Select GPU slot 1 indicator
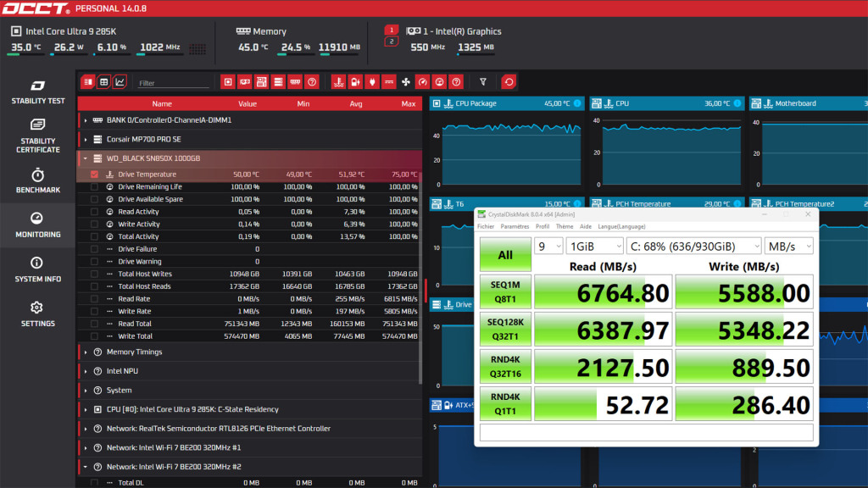Viewport: 868px width, 488px height. (x=392, y=30)
